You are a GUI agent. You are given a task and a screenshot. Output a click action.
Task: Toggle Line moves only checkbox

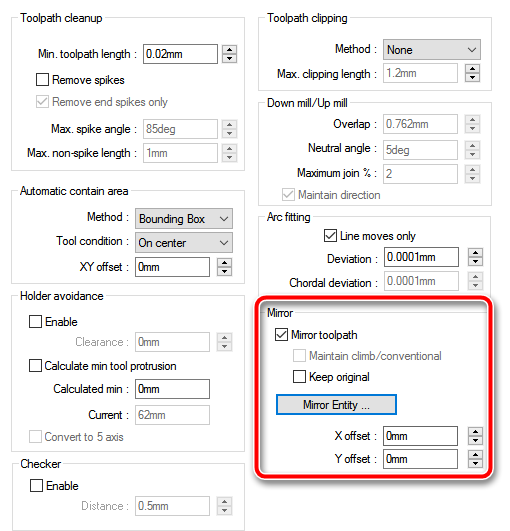[330, 235]
